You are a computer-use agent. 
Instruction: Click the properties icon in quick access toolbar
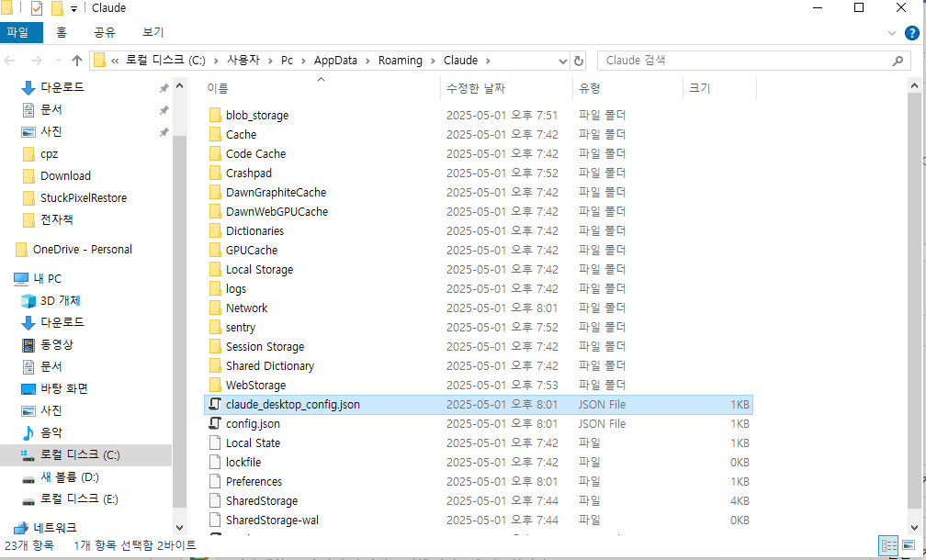37,8
